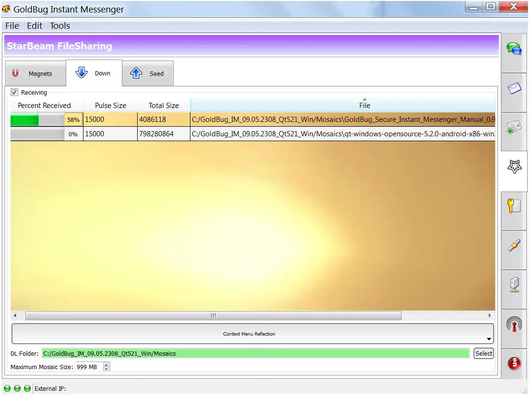Click the Maximum Mosaic Size value field
This screenshot has width=532, height=397.
89,367
